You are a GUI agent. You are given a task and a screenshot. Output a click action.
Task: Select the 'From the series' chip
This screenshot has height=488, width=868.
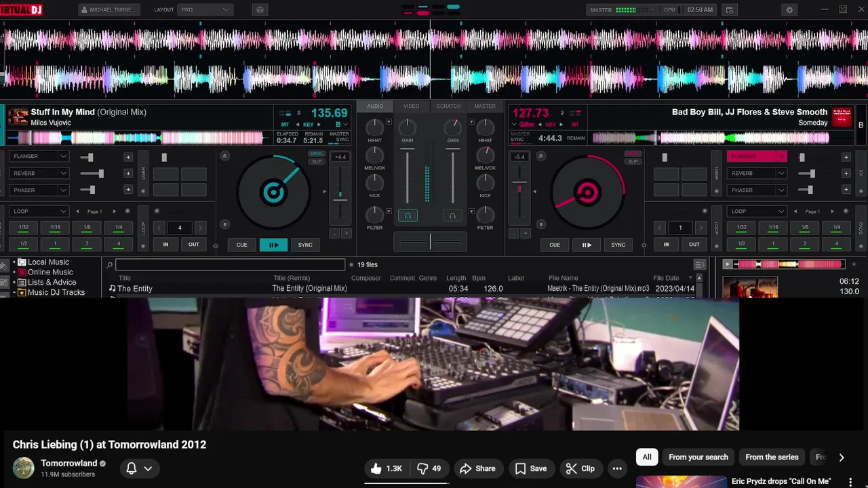[x=772, y=457]
